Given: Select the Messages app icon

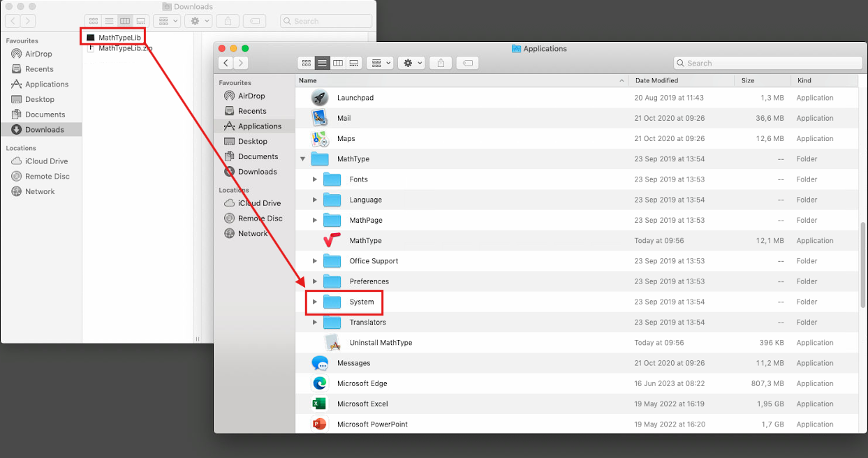Looking at the screenshot, I should [320, 363].
